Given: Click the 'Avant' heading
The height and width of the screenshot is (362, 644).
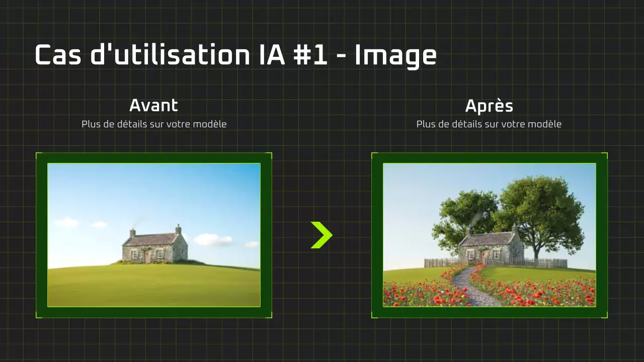Looking at the screenshot, I should coord(154,106).
